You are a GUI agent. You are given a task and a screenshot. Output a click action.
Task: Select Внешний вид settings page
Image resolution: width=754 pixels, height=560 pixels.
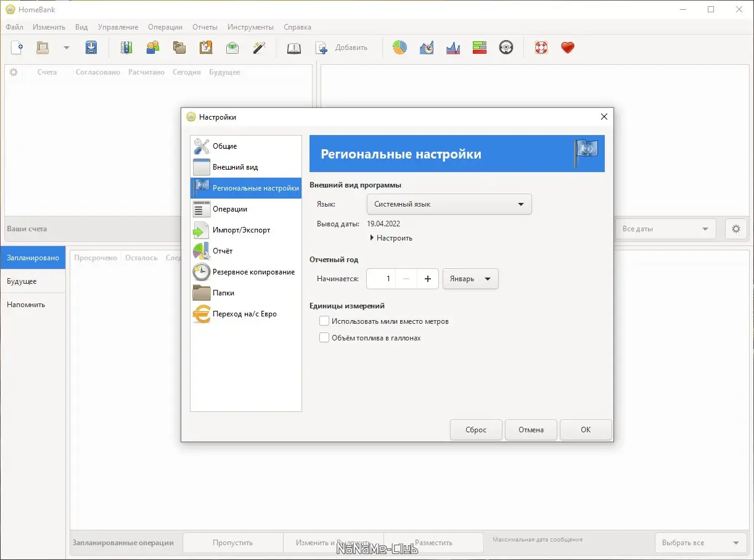(246, 167)
